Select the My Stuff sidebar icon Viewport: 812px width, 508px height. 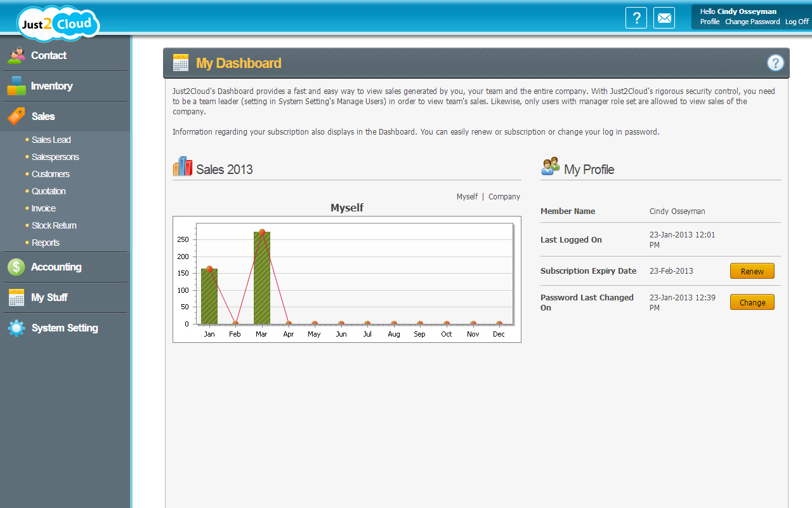pyautogui.click(x=16, y=297)
